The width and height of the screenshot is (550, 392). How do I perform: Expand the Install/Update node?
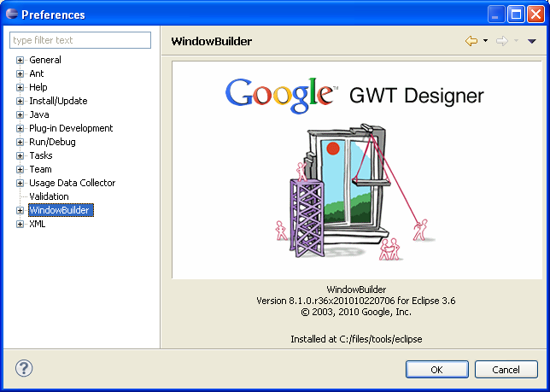(20, 101)
